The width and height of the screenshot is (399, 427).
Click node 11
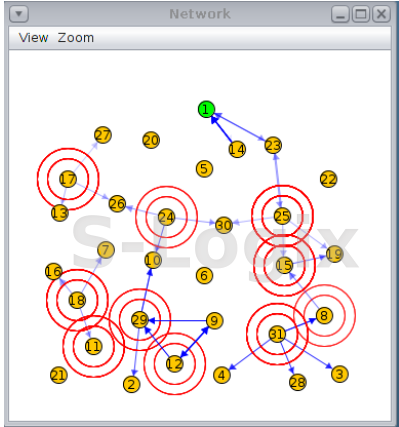pyautogui.click(x=93, y=346)
